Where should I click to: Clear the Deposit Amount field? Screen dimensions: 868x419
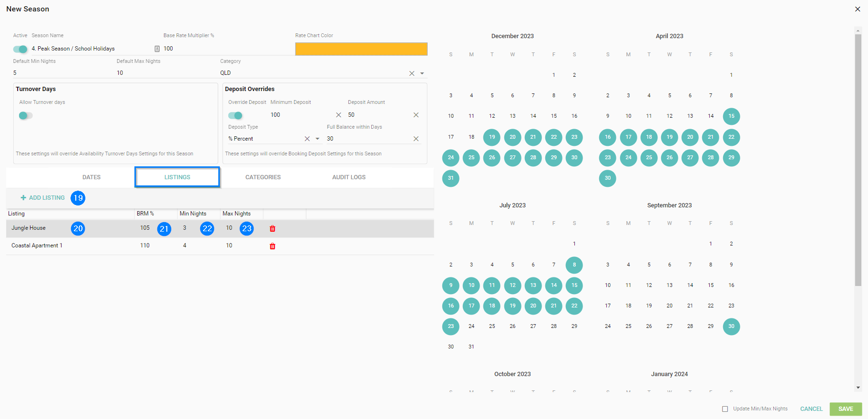416,115
